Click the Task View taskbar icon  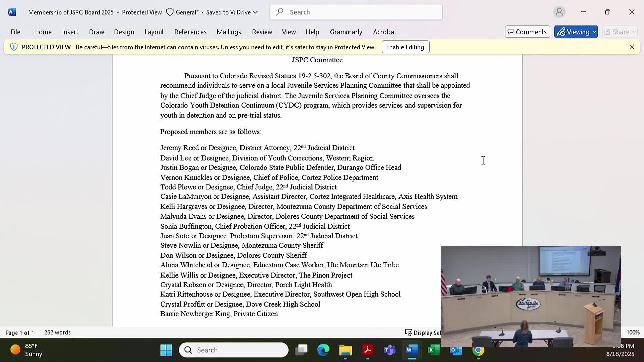(x=301, y=350)
